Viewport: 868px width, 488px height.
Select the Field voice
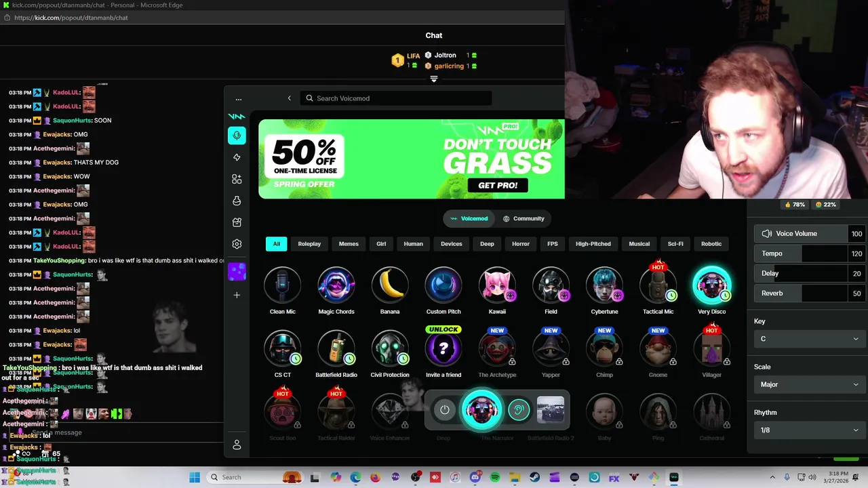(551, 285)
